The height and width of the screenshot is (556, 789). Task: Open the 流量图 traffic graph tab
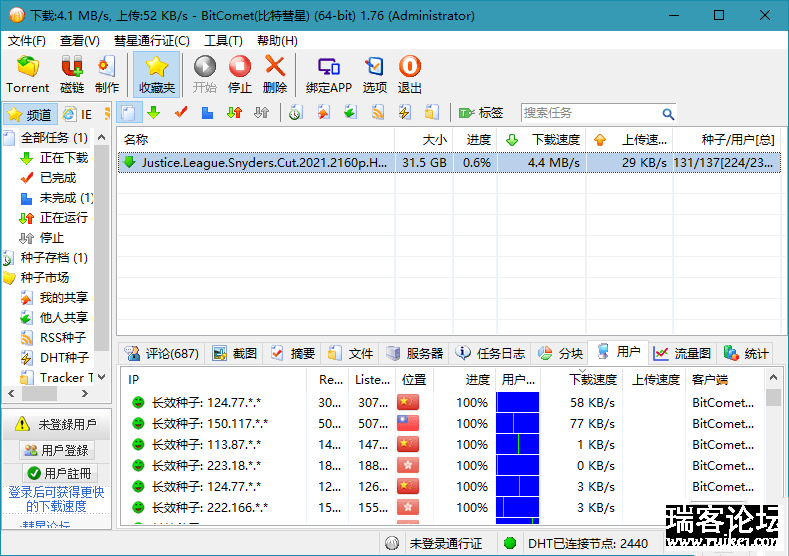coord(682,354)
